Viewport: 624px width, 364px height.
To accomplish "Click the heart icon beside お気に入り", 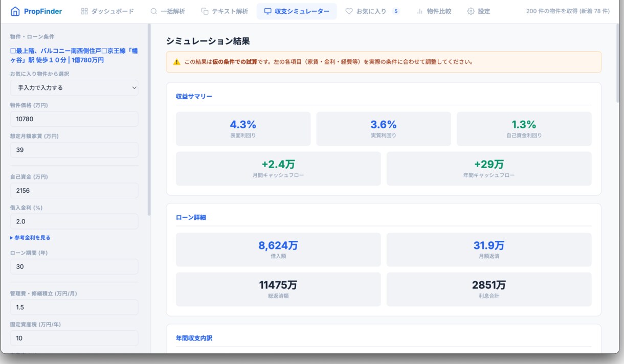I will [349, 11].
